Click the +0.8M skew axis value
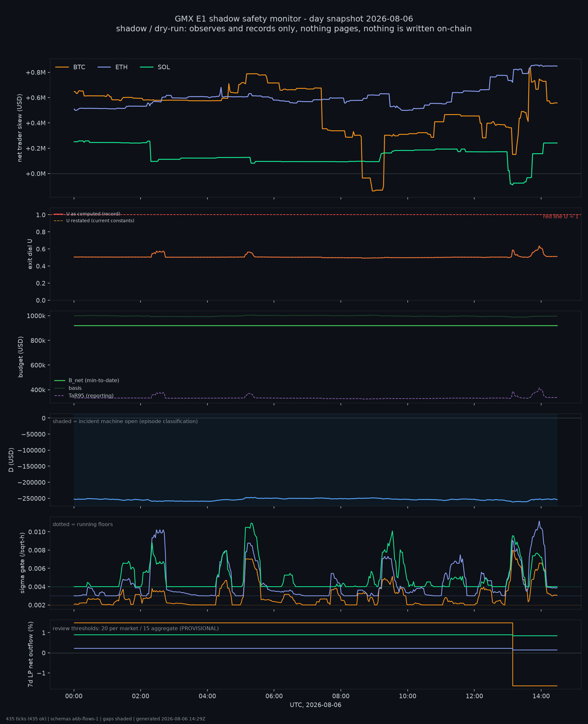The width and height of the screenshot is (588, 724). pyautogui.click(x=36, y=72)
